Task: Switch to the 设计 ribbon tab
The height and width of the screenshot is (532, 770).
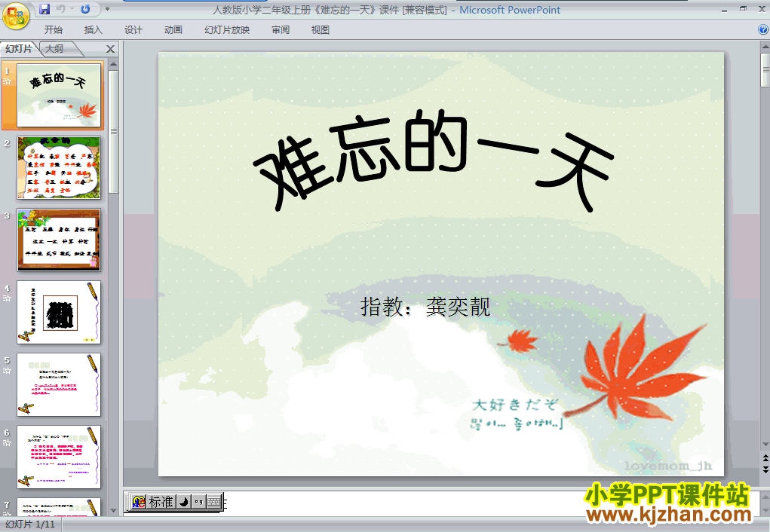Action: [x=133, y=30]
